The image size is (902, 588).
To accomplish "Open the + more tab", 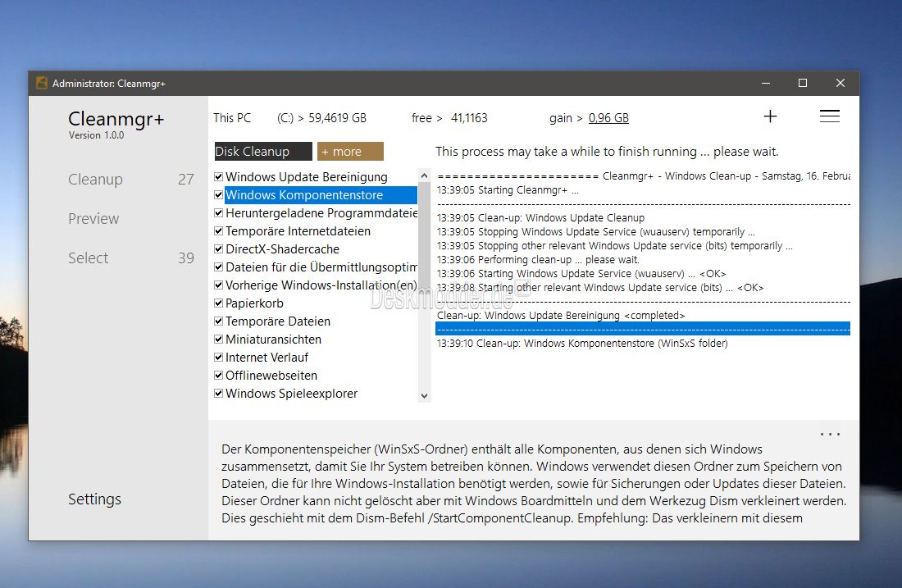I will click(x=350, y=152).
